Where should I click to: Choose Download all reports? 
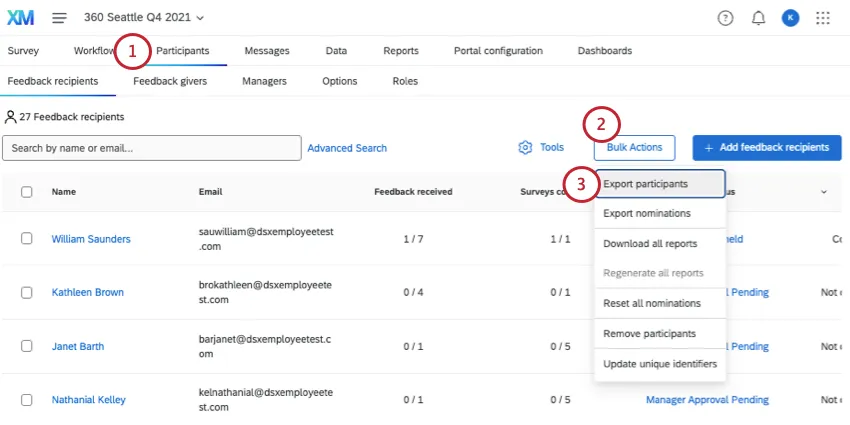coord(660,244)
